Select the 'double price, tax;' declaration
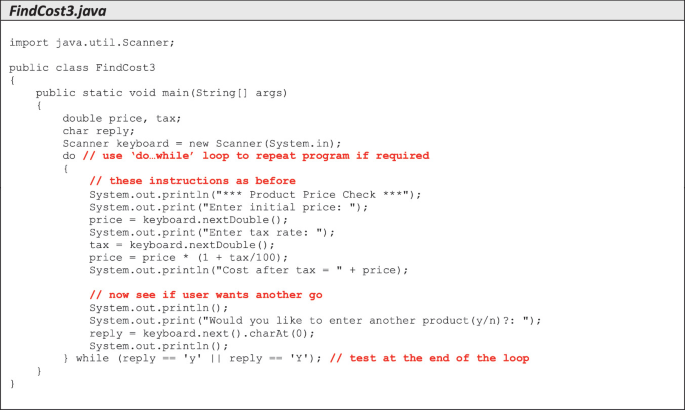 pyautogui.click(x=121, y=118)
